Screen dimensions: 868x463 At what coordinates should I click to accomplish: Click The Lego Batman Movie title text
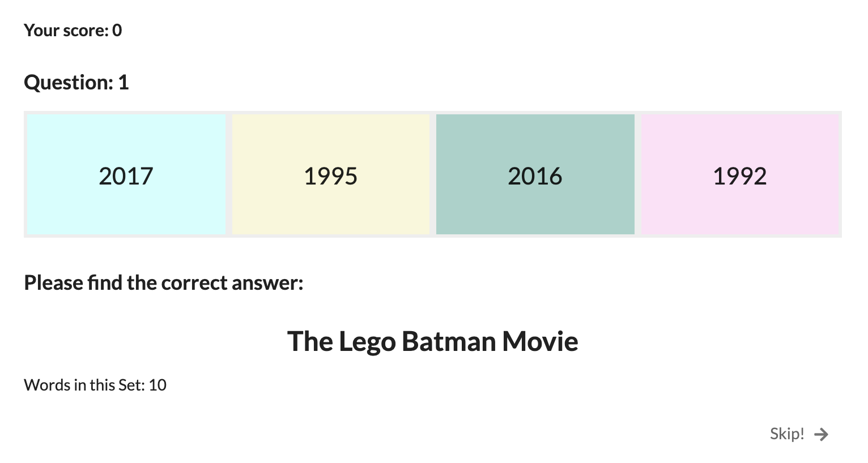[432, 341]
